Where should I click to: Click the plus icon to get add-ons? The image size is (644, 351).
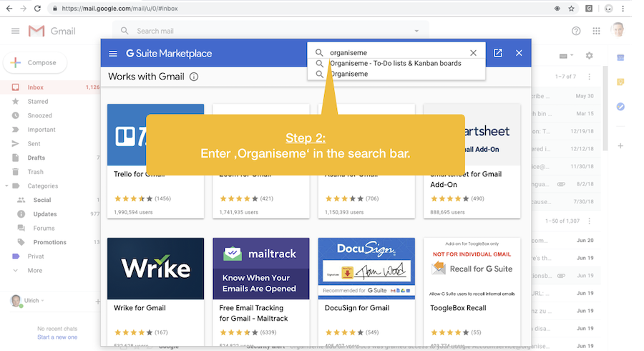(x=620, y=146)
